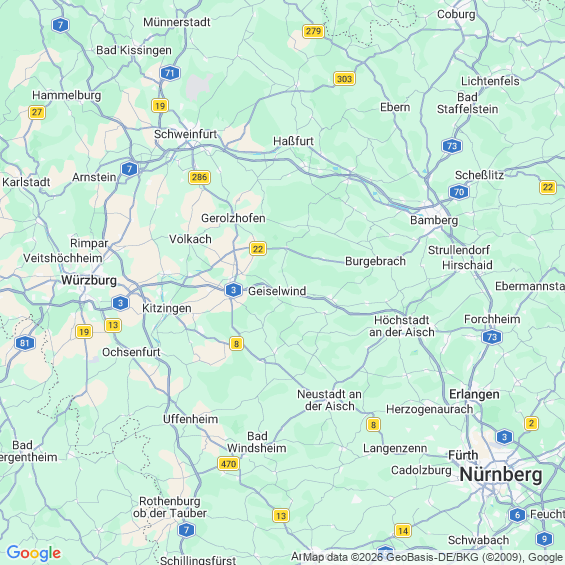Click the B470 road shield near Bad Windsheim
Screen dimensions: 565x565
point(228,463)
